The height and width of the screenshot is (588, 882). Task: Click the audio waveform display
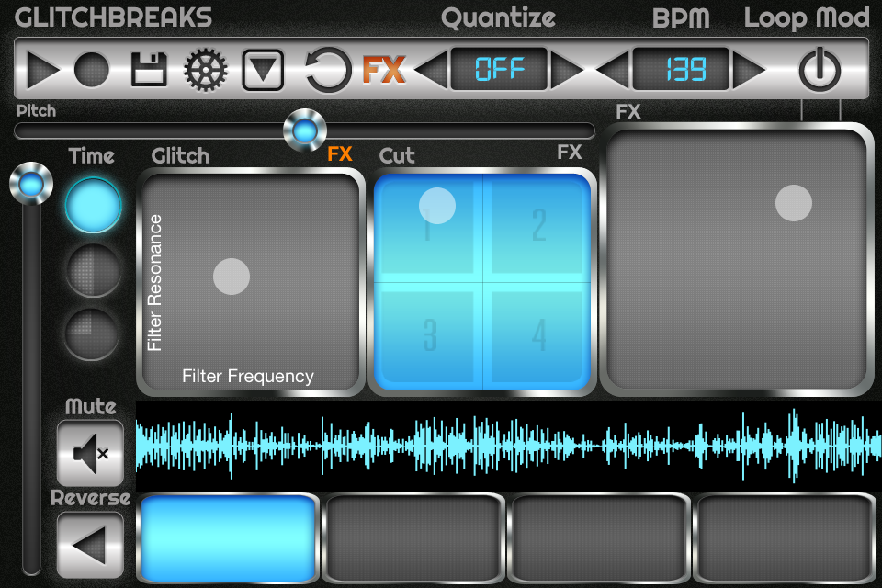pos(508,447)
